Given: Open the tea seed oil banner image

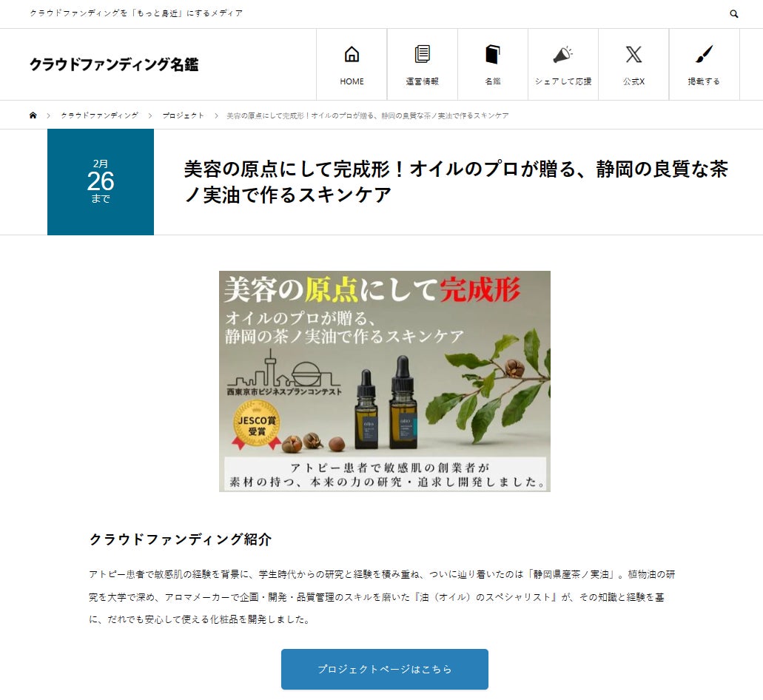Looking at the screenshot, I should tap(384, 381).
